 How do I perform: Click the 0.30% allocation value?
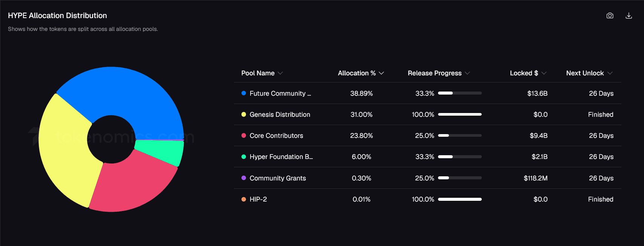pyautogui.click(x=361, y=178)
